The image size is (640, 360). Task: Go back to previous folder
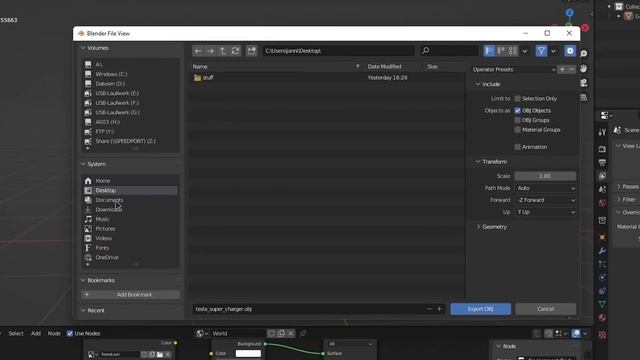[x=198, y=51]
